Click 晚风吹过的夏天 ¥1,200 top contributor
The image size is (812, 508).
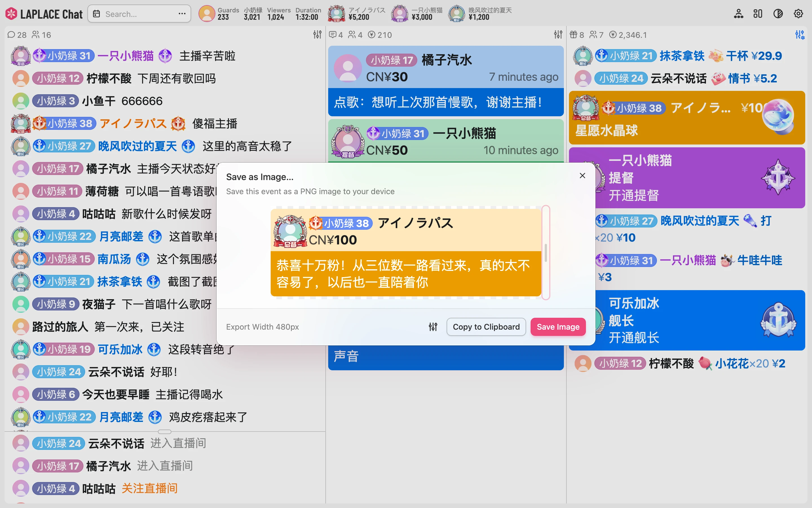click(x=480, y=14)
